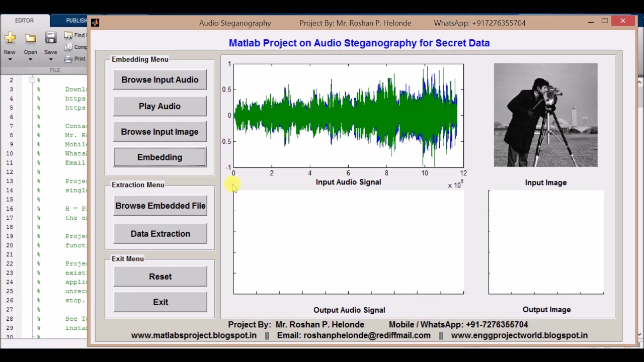This screenshot has height=362, width=644.
Task: Expand the New dropdown arrow
Action: click(x=10, y=59)
